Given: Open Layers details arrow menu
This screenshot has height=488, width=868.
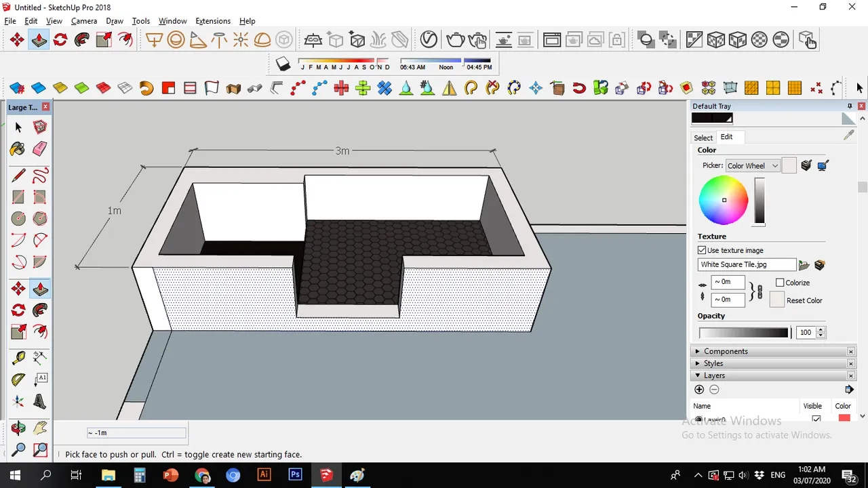Looking at the screenshot, I should point(849,389).
